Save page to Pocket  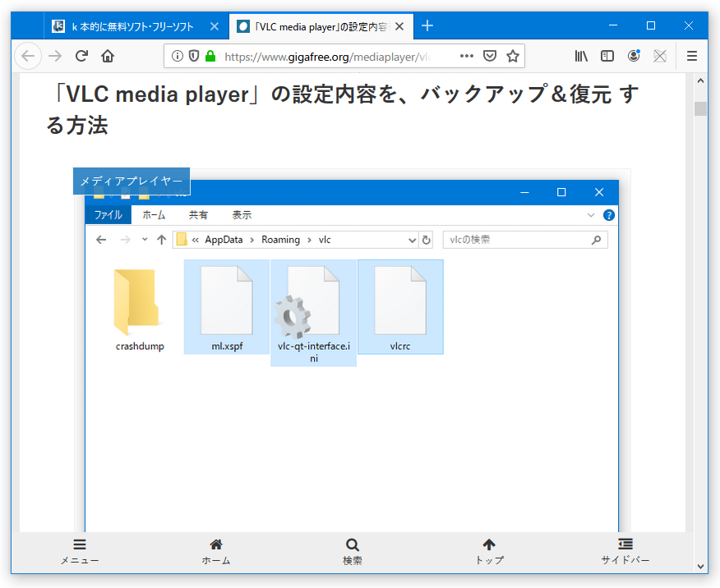490,56
